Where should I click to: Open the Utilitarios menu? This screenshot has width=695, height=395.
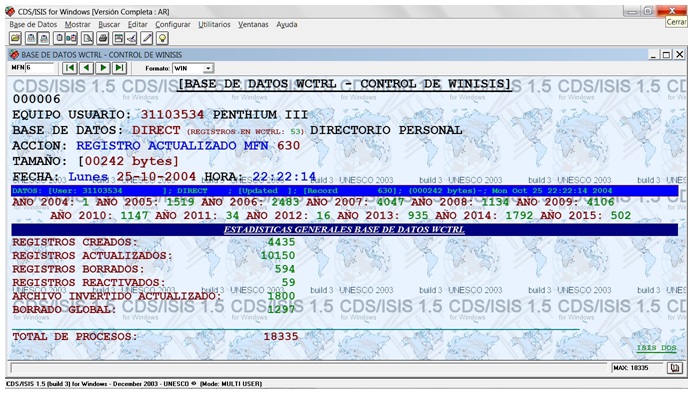pos(214,24)
